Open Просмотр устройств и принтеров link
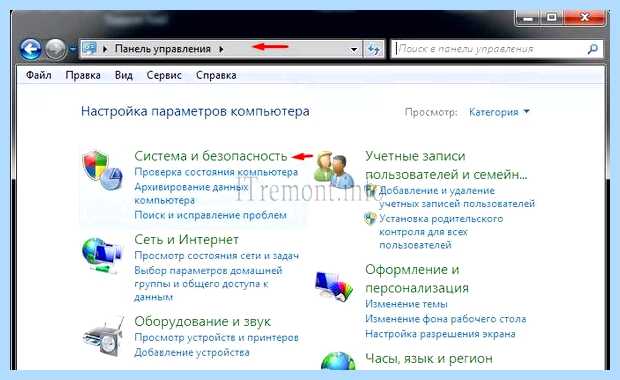 pos(216,338)
